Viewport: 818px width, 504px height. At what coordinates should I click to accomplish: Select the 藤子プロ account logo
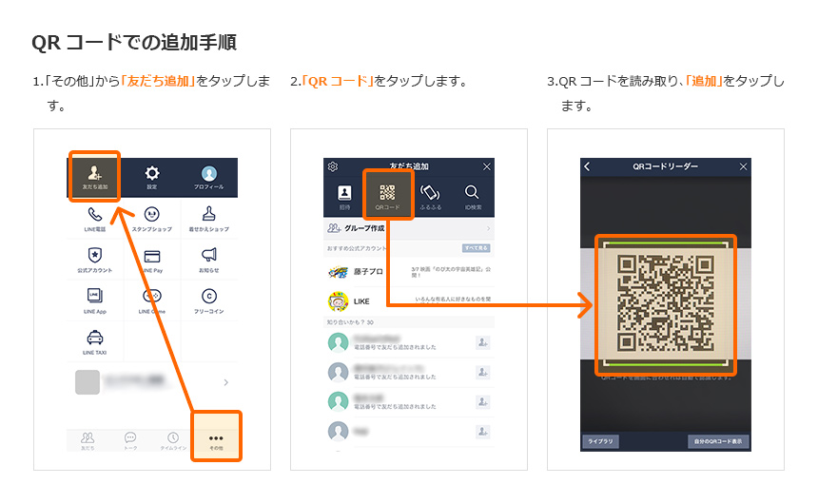(338, 272)
